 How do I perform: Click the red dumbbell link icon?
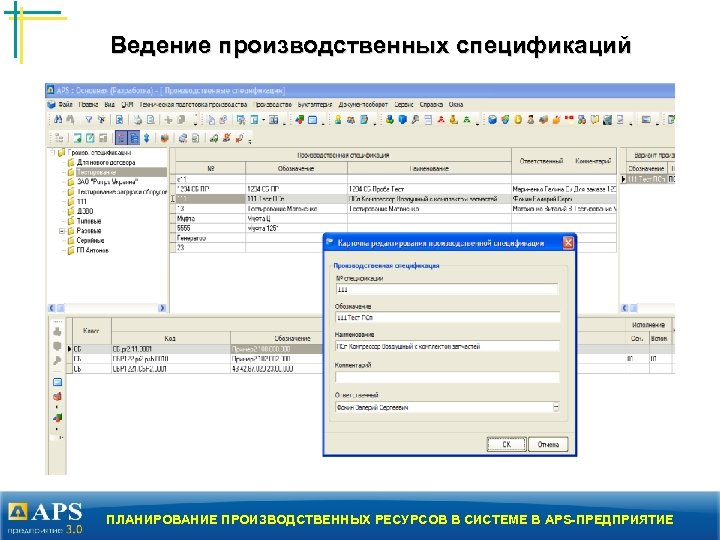coord(569,118)
